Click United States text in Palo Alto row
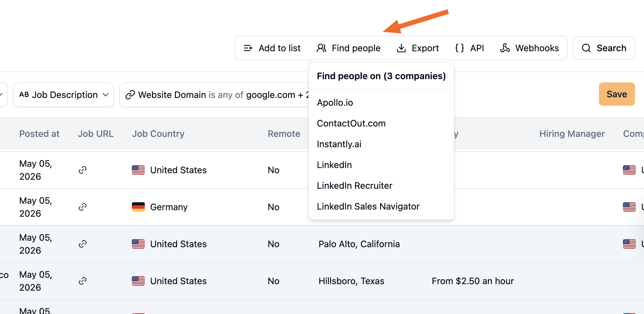Viewport: 644px width, 314px height. (178, 244)
